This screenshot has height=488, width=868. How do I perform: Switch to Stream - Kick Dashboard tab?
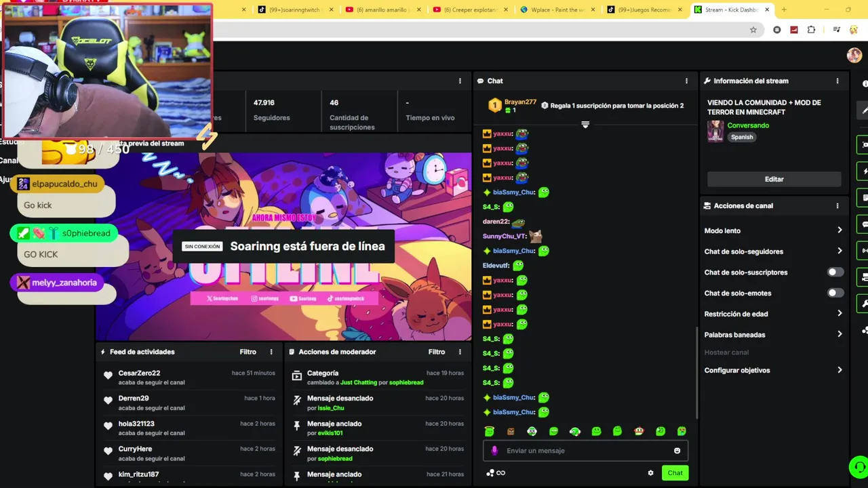point(731,9)
